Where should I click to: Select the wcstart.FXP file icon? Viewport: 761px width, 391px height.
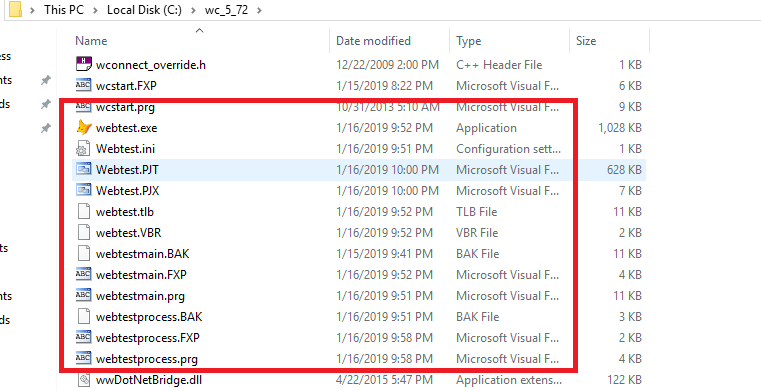click(83, 85)
